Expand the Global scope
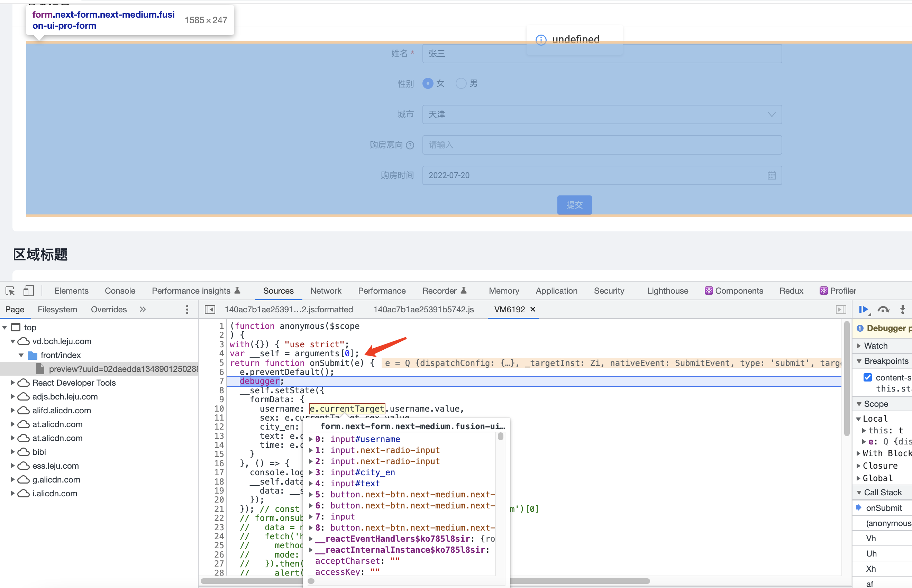The image size is (912, 588). coord(858,478)
